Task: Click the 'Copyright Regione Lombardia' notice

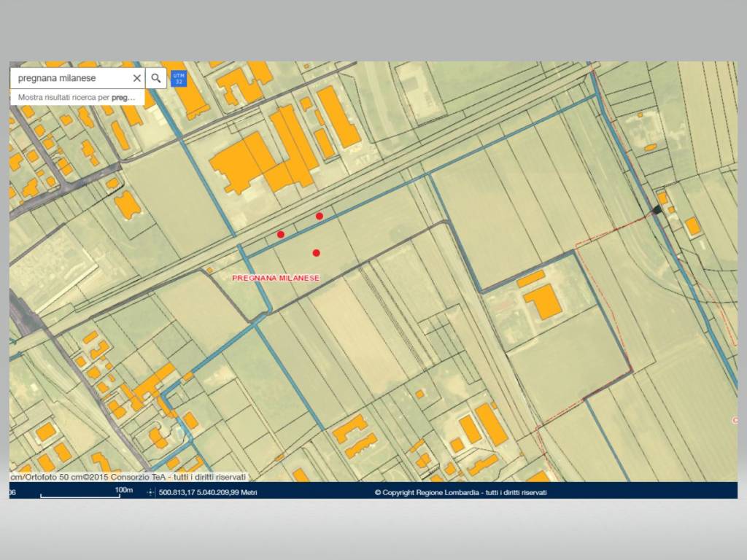Action: pyautogui.click(x=461, y=492)
